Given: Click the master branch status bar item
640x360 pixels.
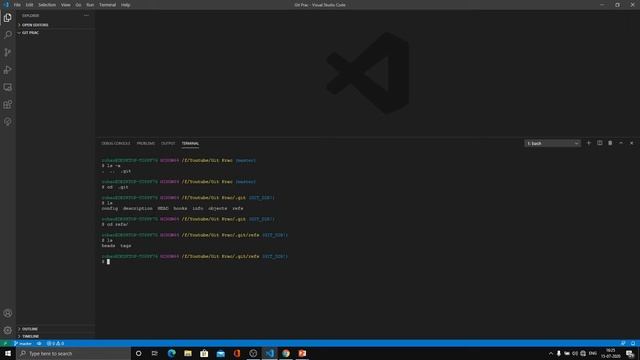Looking at the screenshot, I should [x=23, y=343].
